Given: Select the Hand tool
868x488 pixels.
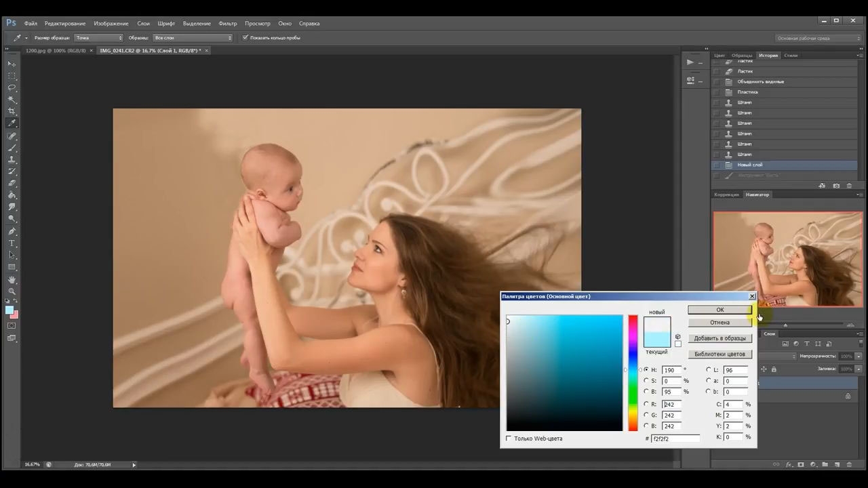Looking at the screenshot, I should (12, 280).
